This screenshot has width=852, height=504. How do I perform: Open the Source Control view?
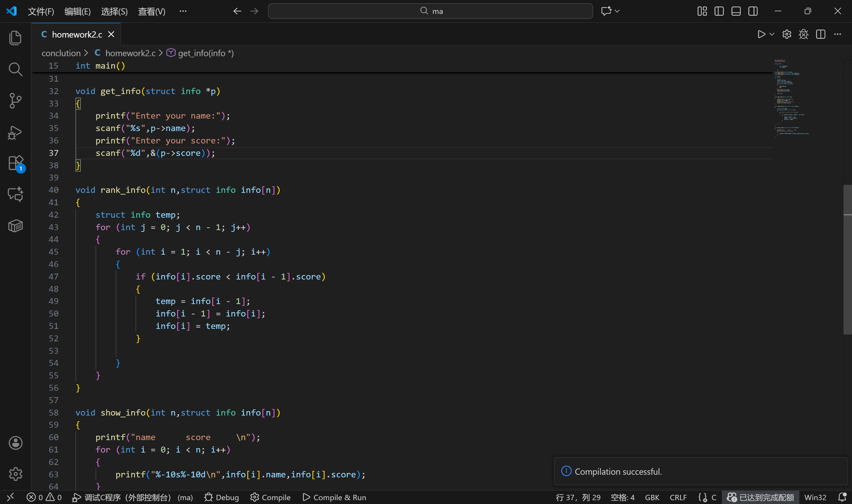coord(15,101)
